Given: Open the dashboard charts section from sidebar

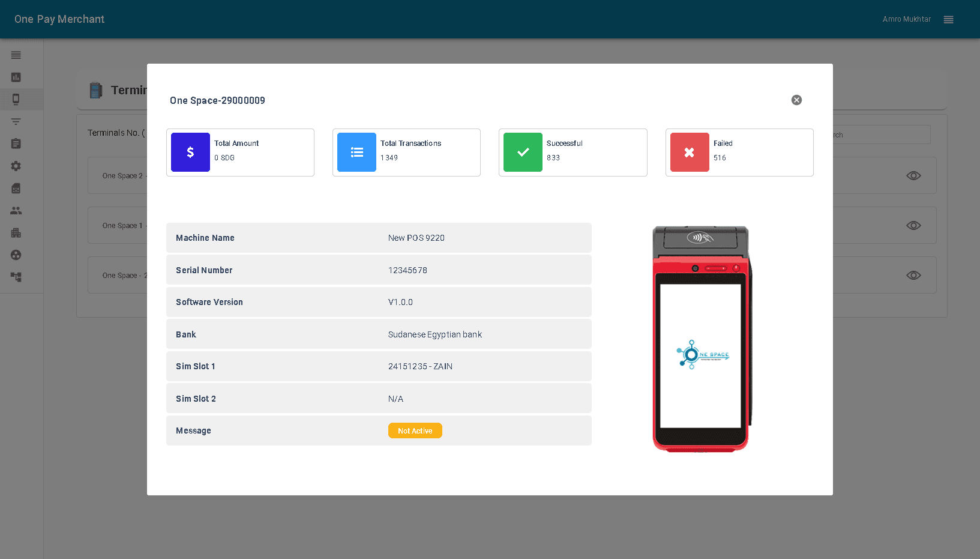Looking at the screenshot, I should (16, 77).
